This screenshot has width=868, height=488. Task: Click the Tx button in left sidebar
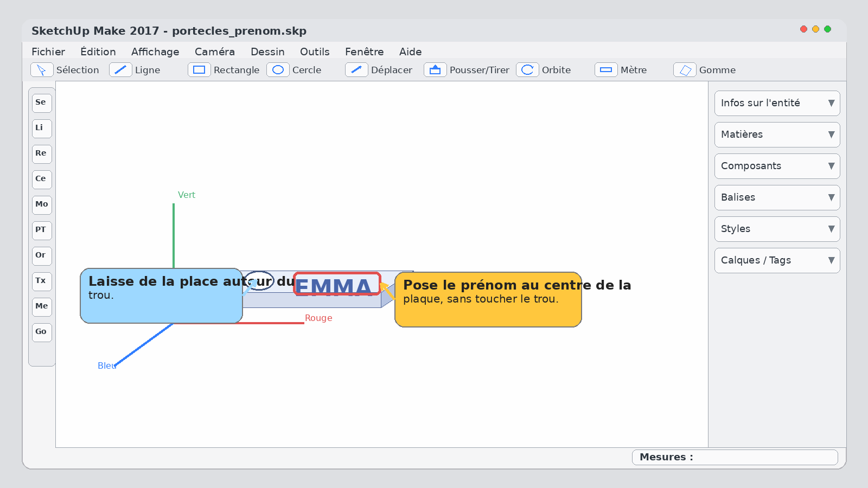pyautogui.click(x=42, y=281)
